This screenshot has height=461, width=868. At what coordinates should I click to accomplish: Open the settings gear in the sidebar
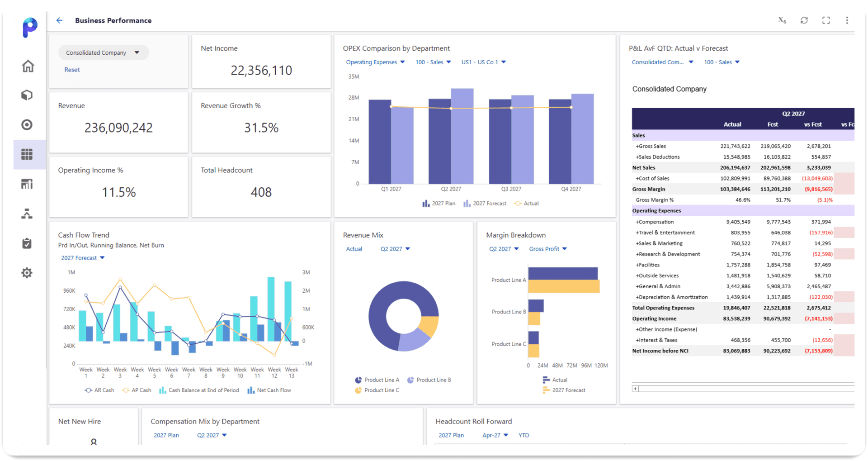(x=27, y=273)
